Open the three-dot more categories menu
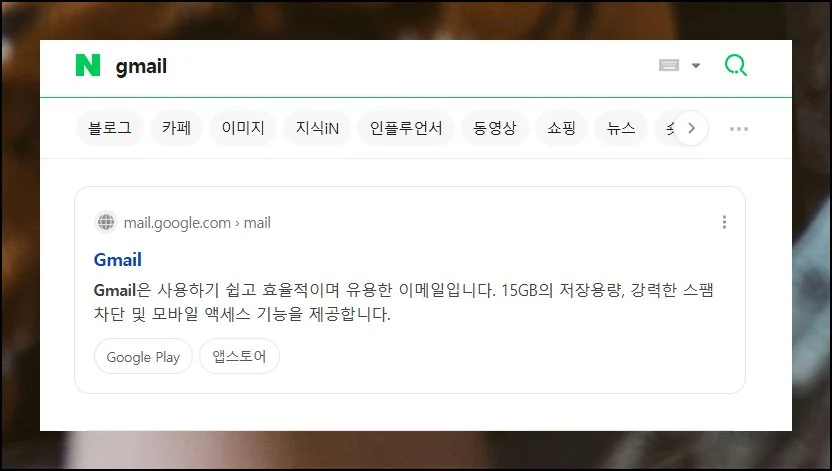This screenshot has width=832, height=471. (739, 129)
